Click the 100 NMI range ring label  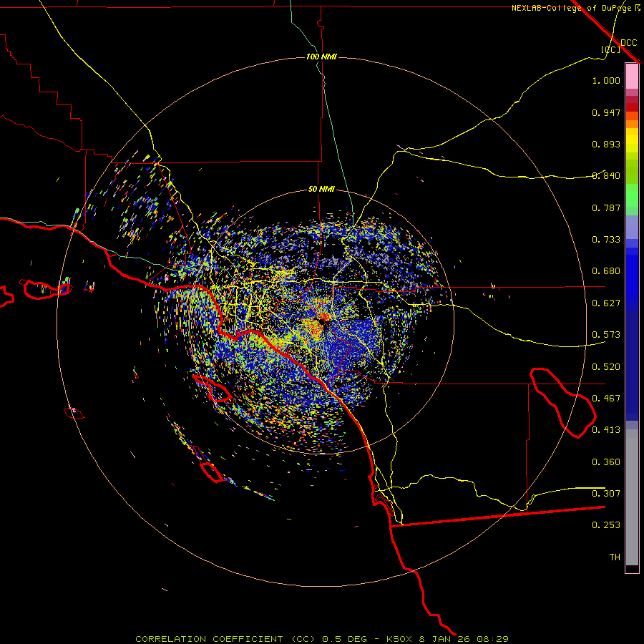[321, 57]
